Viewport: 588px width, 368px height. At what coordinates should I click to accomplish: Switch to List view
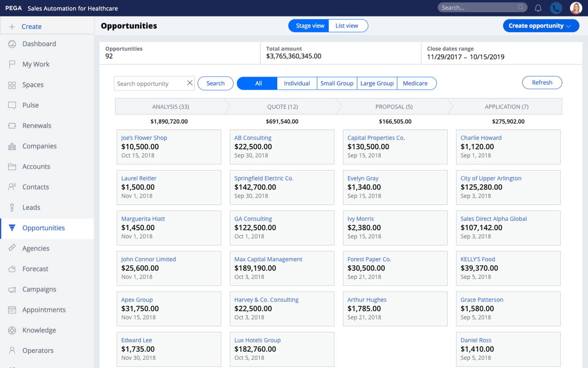pos(347,26)
